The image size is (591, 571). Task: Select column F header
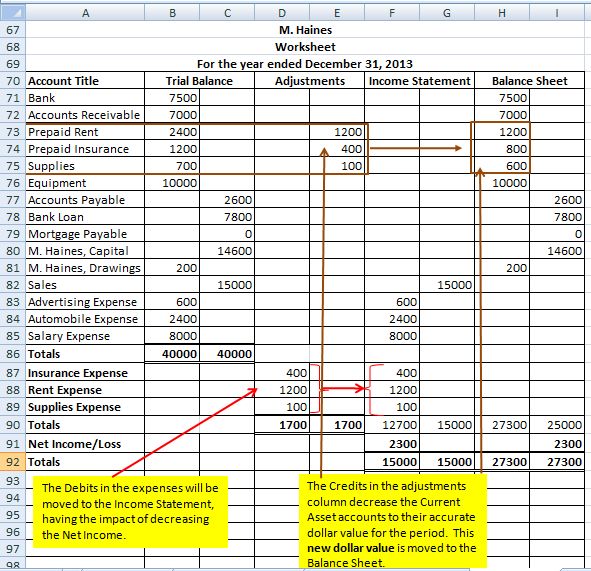point(392,13)
